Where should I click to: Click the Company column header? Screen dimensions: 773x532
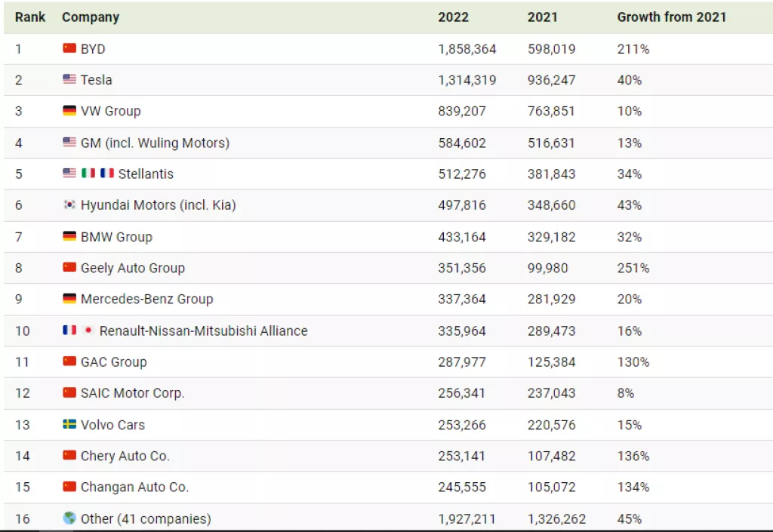[91, 17]
